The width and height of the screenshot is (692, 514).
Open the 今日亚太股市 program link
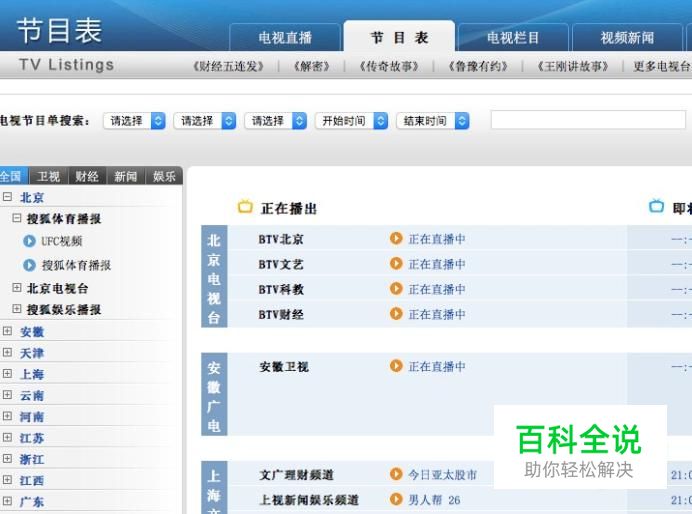point(443,475)
